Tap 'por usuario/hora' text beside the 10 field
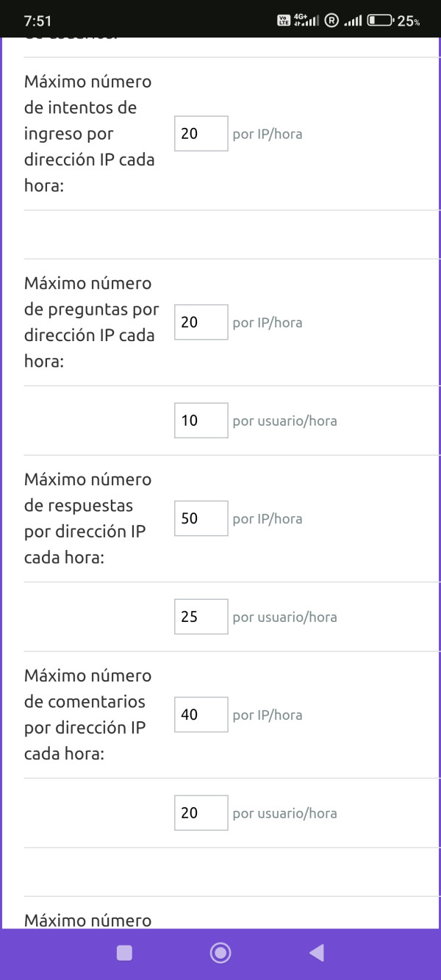The height and width of the screenshot is (980, 441). click(284, 421)
